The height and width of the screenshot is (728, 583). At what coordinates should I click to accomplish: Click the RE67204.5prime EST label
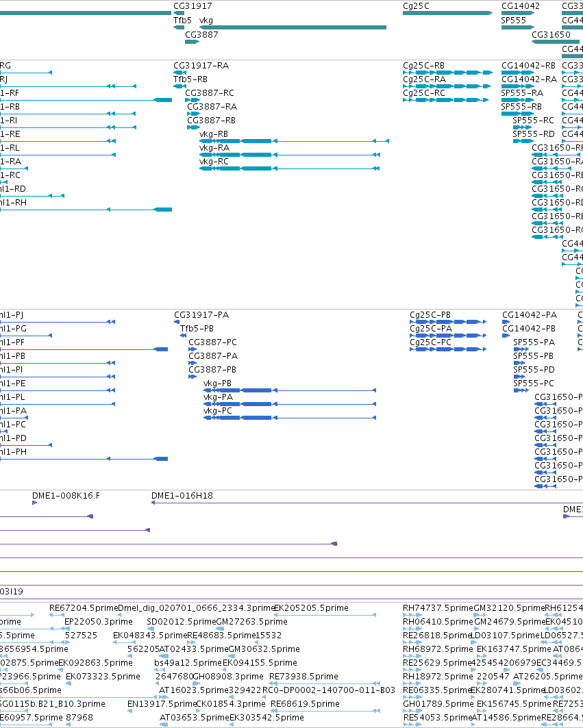pos(84,608)
